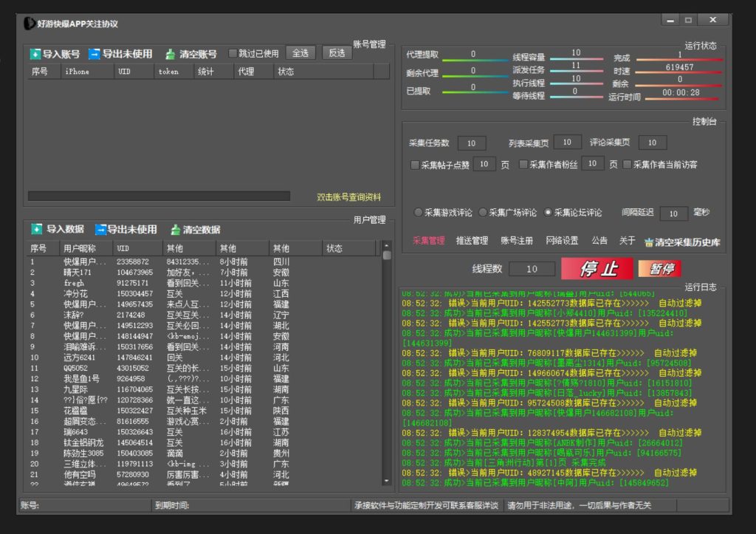Click the 清空账号 clear accounts icon

[x=171, y=55]
